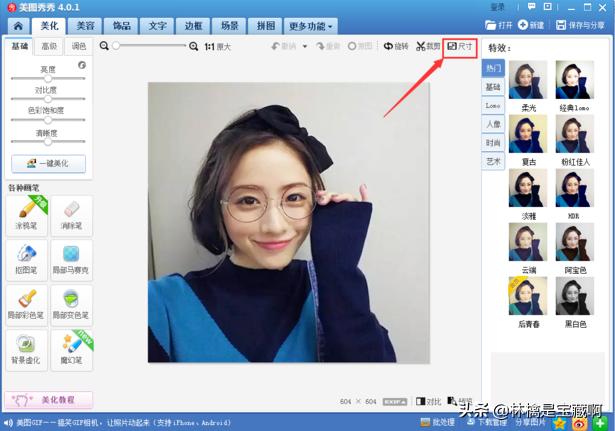This screenshot has width=615, height=431.
Task: Open the 边框 tab
Action: 193,25
